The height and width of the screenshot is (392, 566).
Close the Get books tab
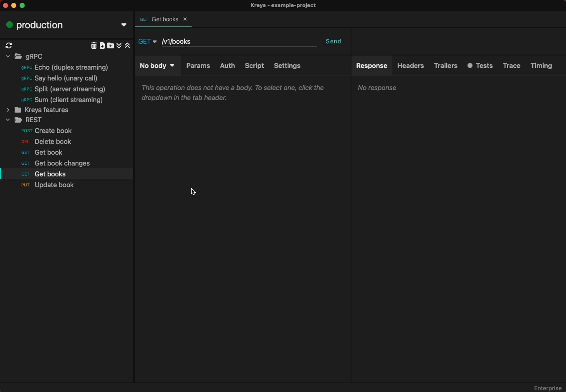[186, 20]
